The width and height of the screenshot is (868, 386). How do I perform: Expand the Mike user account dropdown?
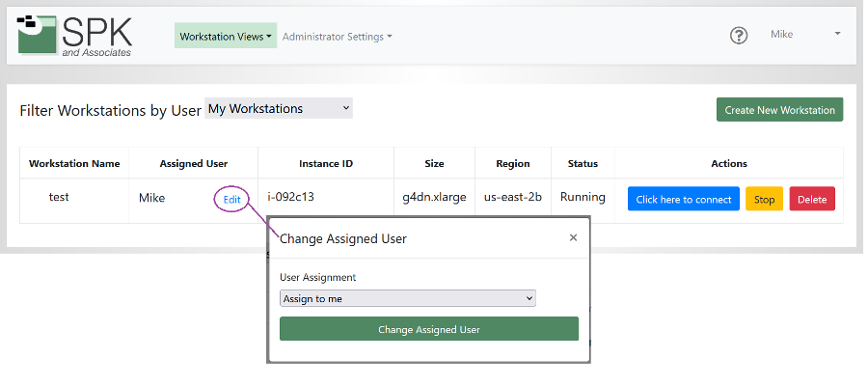(x=805, y=35)
